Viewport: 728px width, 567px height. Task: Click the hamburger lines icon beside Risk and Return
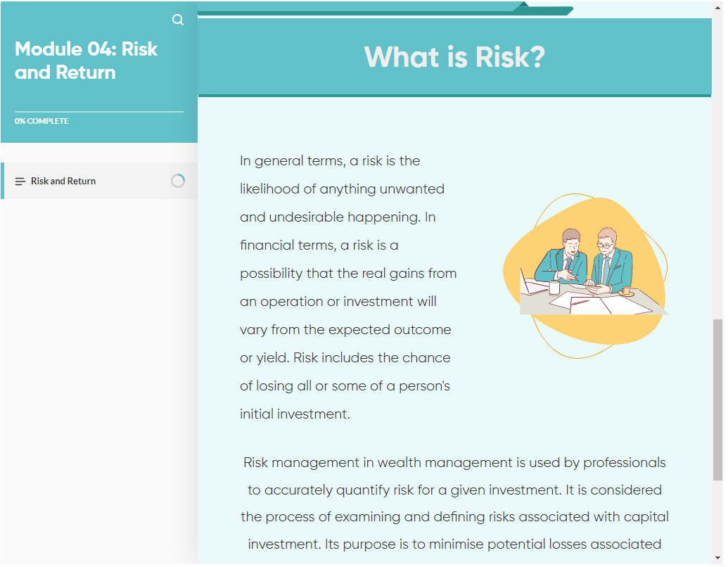20,181
